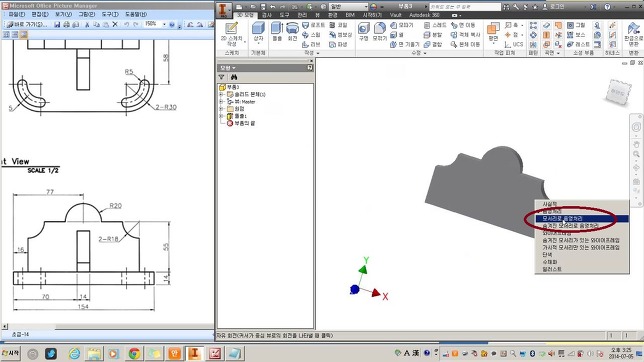This screenshot has width=644, height=362.
Task: Open the 150% zoom dropdown in Picture Manager
Action: click(164, 25)
